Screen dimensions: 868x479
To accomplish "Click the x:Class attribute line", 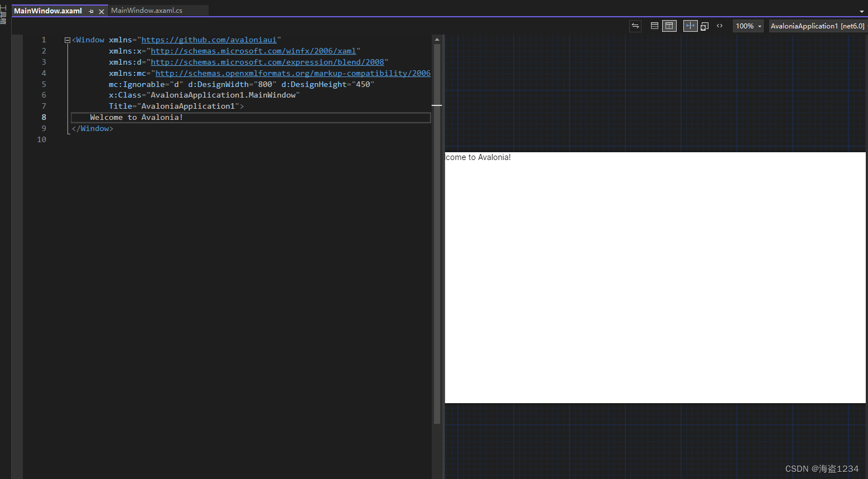I will tap(204, 95).
